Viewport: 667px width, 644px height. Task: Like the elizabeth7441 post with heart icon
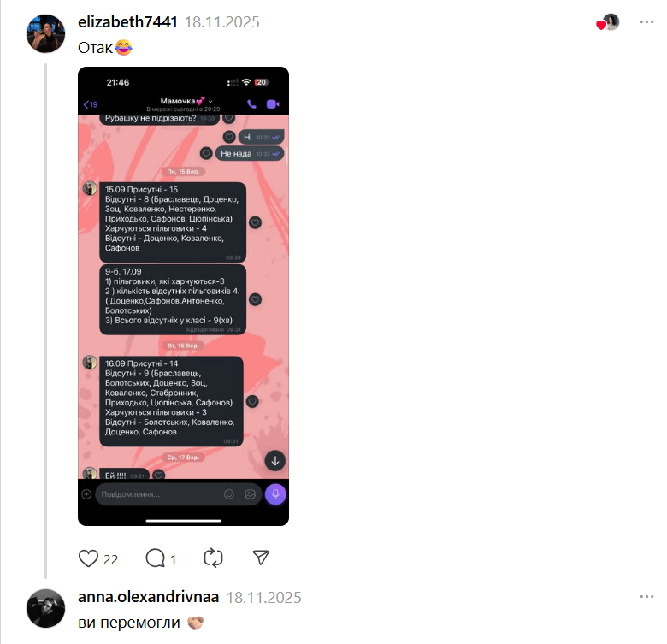[88, 558]
